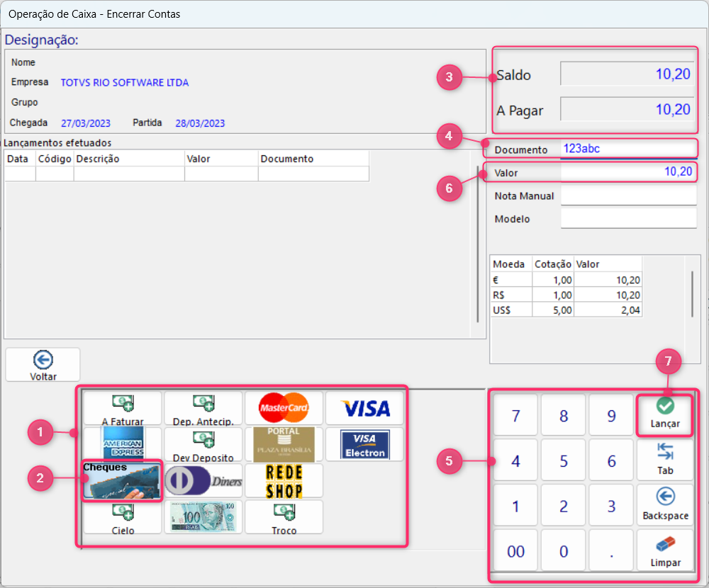709x588 pixels.
Task: Tap keypad digit 6
Action: coord(611,460)
